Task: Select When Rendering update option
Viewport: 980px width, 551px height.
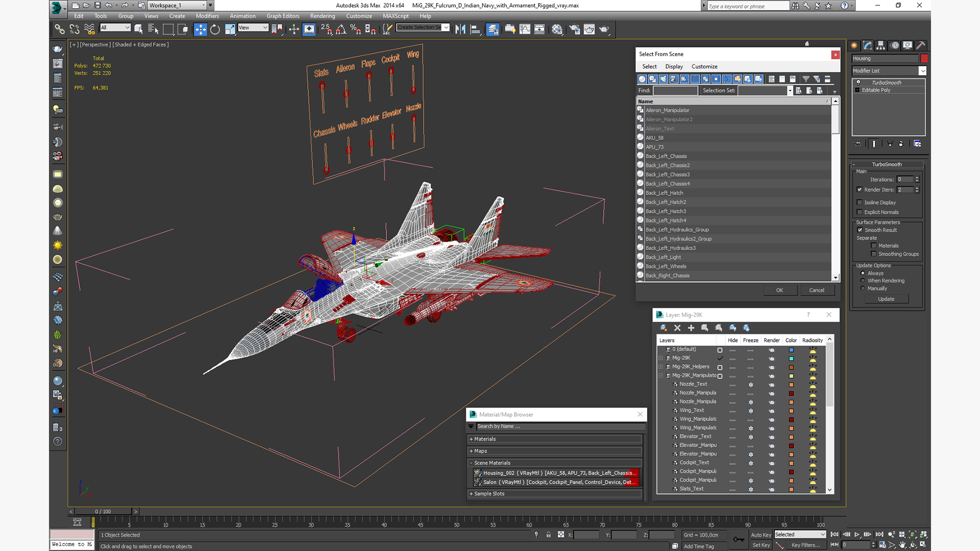Action: pos(863,281)
